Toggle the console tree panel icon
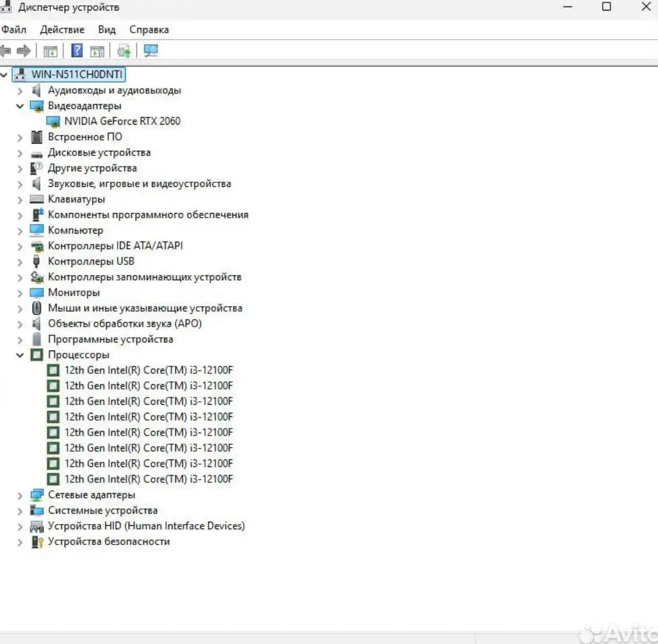This screenshot has height=644, width=658. (x=51, y=51)
